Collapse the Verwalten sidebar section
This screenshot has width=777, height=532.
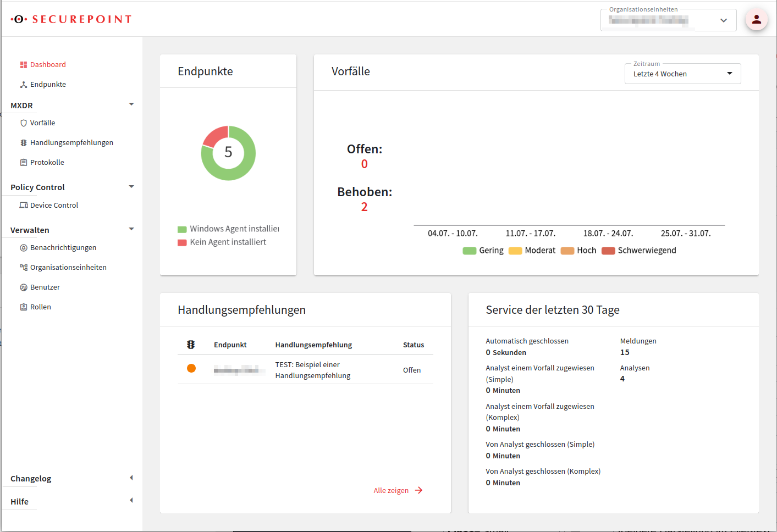coord(131,229)
